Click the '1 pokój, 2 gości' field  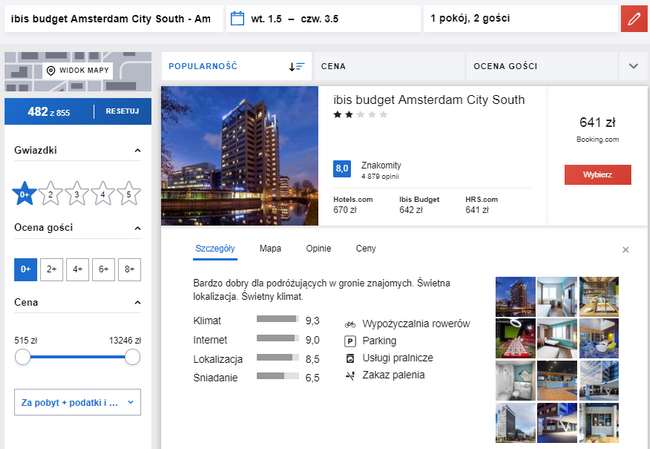521,19
